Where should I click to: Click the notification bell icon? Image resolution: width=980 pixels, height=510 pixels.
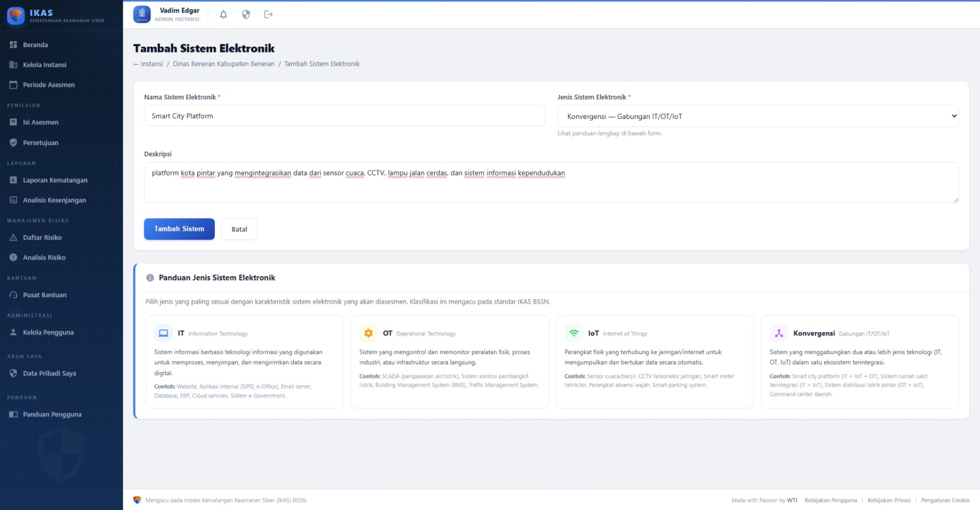pos(223,15)
